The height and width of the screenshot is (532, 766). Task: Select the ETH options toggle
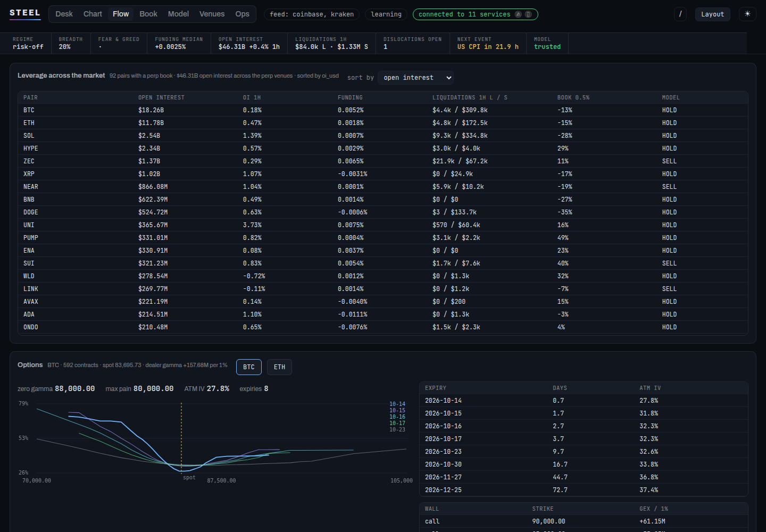(x=279, y=367)
